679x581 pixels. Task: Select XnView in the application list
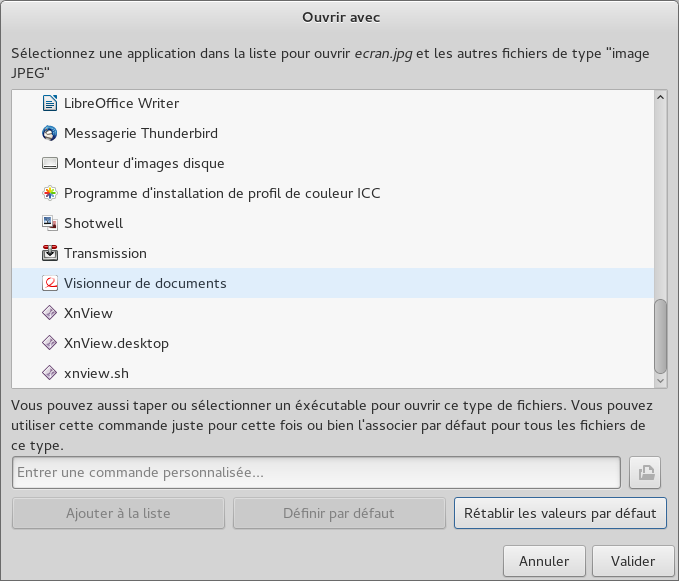click(88, 313)
